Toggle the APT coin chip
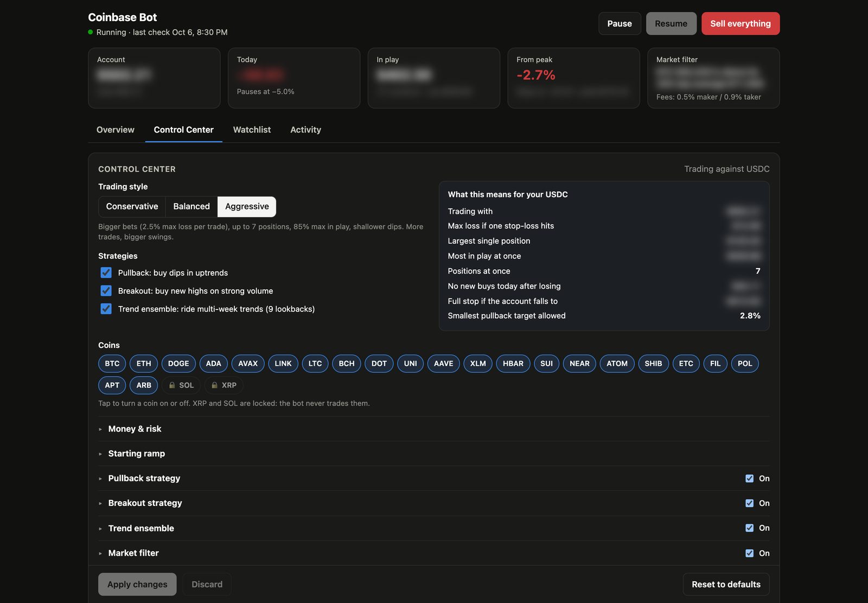The height and width of the screenshot is (603, 868). pyautogui.click(x=112, y=385)
